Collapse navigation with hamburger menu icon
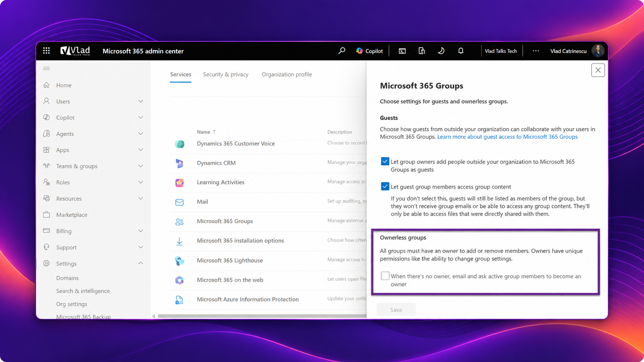The width and height of the screenshot is (644, 362). click(47, 68)
